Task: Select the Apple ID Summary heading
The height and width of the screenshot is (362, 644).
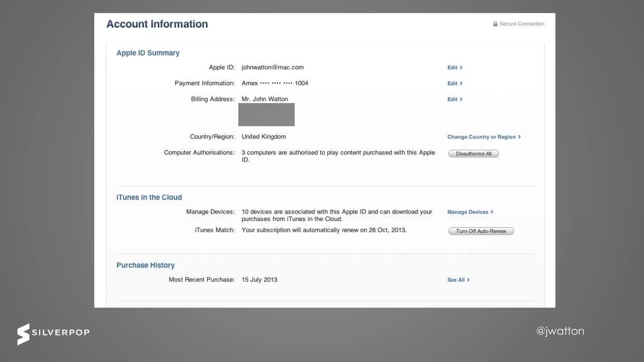Action: (x=148, y=53)
